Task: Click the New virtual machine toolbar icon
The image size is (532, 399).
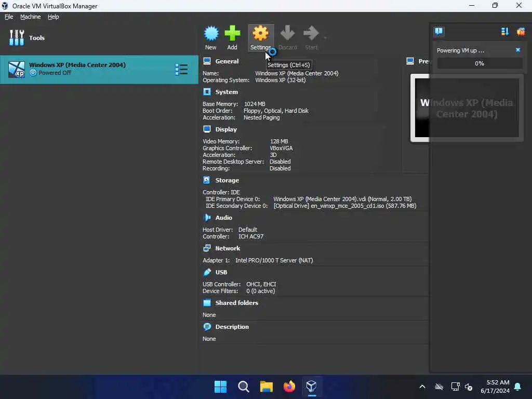Action: coord(211,33)
